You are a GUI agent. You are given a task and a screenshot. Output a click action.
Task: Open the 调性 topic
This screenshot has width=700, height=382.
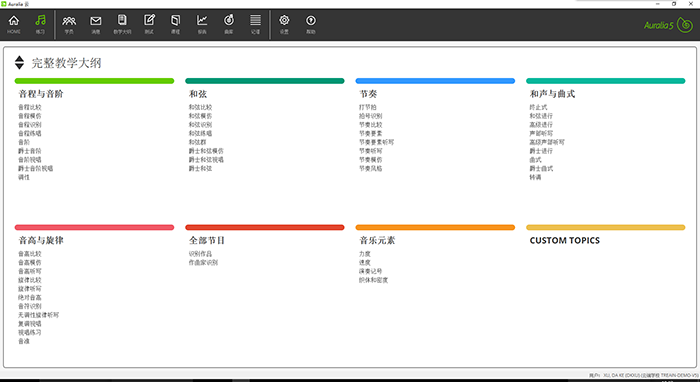24,177
